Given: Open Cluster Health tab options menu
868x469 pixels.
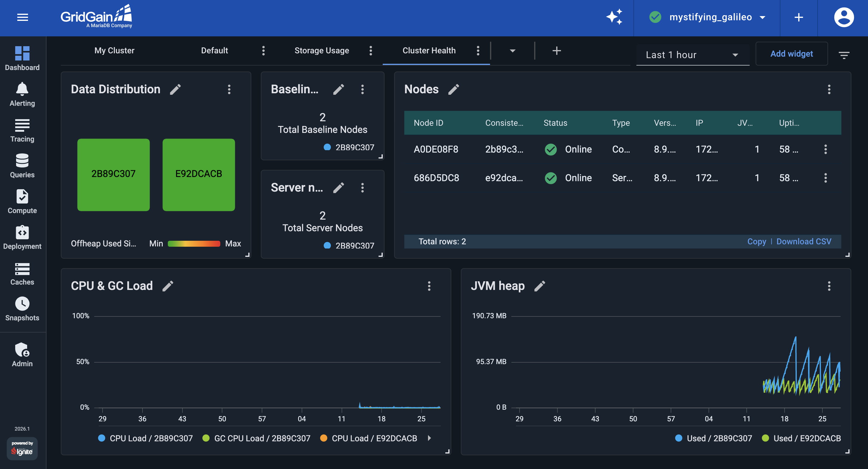Looking at the screenshot, I should click(478, 51).
